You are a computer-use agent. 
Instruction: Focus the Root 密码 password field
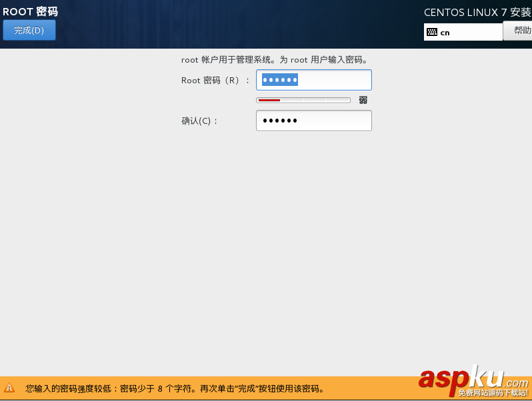(x=314, y=80)
